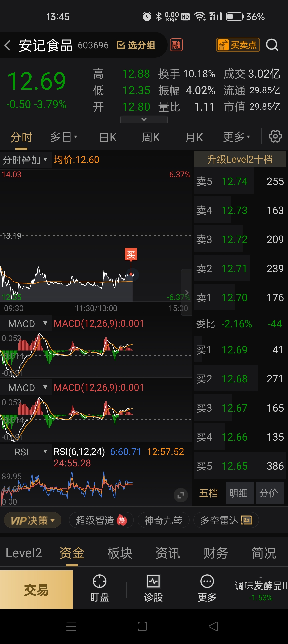Image resolution: width=288 pixels, height=644 pixels.
Task: Tap 买2 row at 12.68
Action: [x=240, y=378]
